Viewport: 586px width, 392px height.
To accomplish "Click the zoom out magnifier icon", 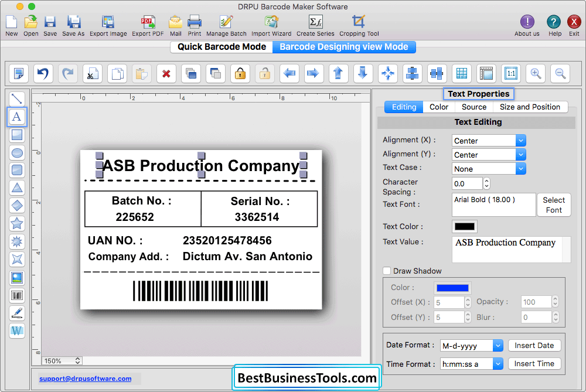I will click(x=560, y=73).
